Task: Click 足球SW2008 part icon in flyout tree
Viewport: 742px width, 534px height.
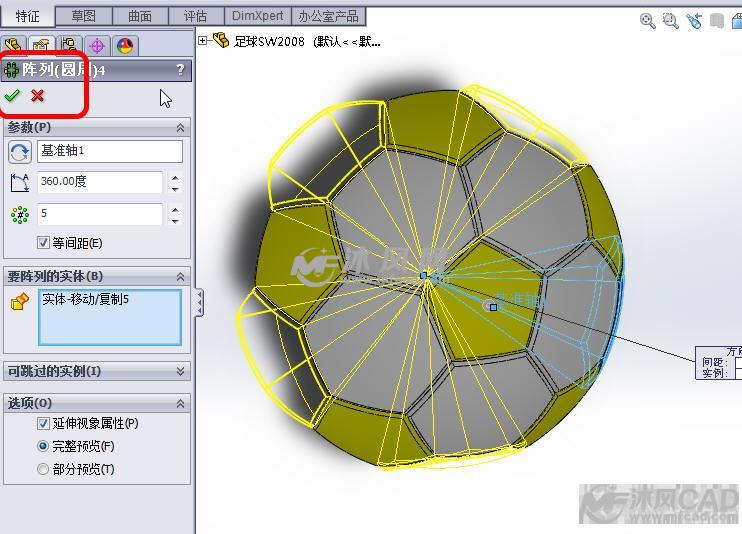Action: click(x=221, y=40)
